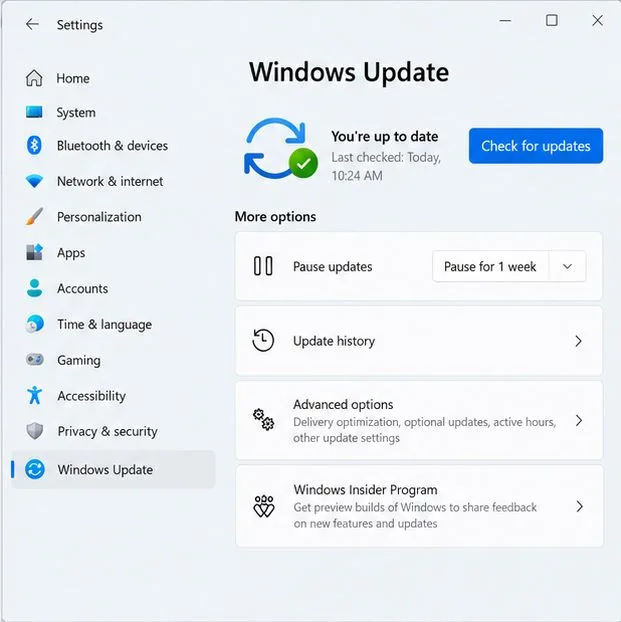Click the large update status sync icon
621x622 pixels.
point(281,149)
